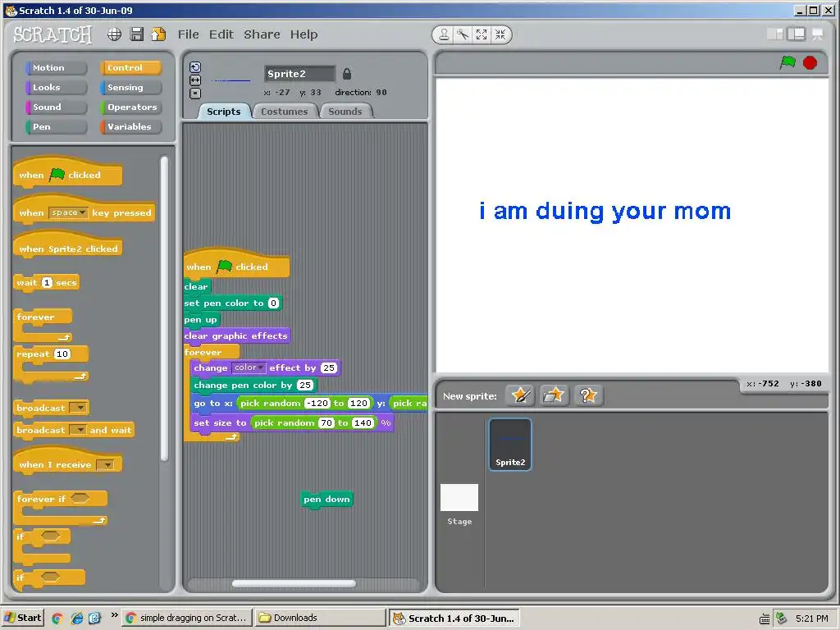Set rotation style to can rotate
The height and width of the screenshot is (630, 840).
pyautogui.click(x=195, y=67)
